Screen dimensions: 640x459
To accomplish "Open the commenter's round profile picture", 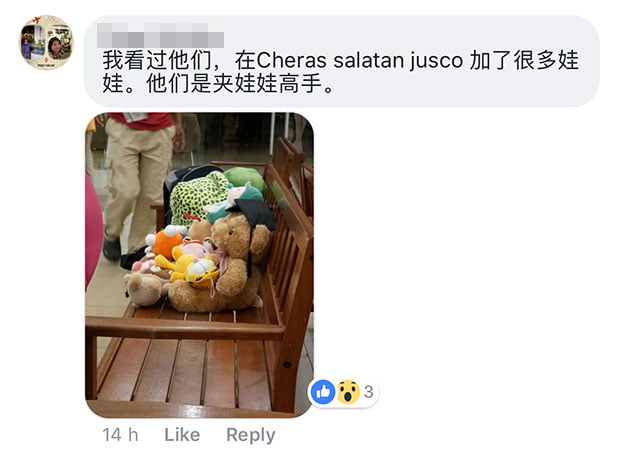I will click(47, 42).
